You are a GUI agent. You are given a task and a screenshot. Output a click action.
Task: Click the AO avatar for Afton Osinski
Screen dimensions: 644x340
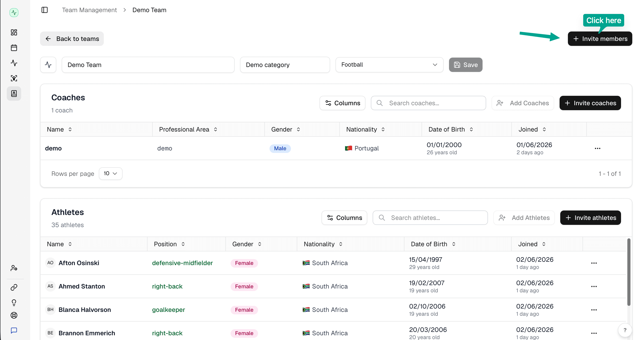click(50, 263)
